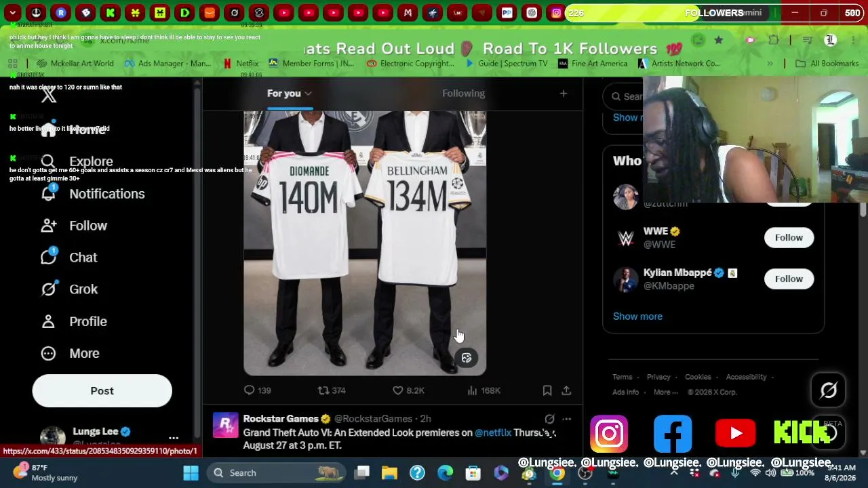The width and height of the screenshot is (868, 488).
Task: Open the Terms footer link
Action: 622,377
